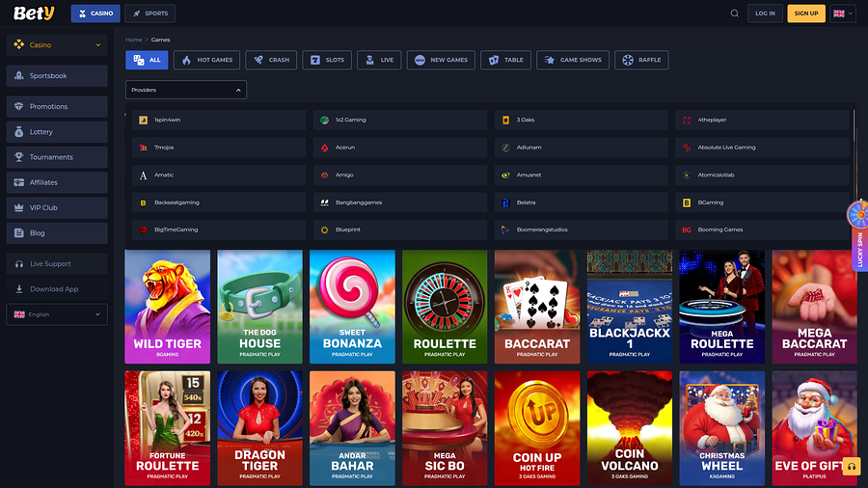Click the Log In button
The height and width of the screenshot is (488, 868).
pyautogui.click(x=765, y=14)
